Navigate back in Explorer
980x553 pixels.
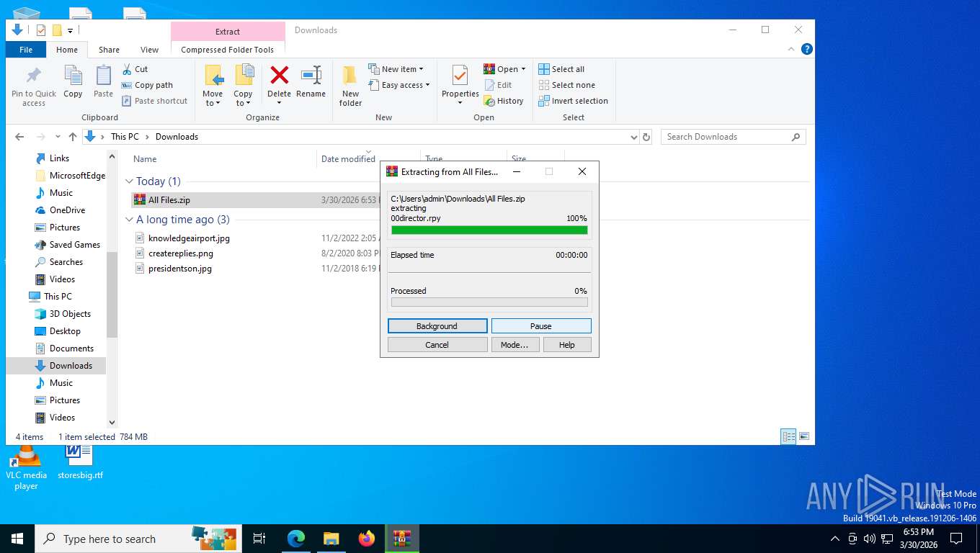19,137
